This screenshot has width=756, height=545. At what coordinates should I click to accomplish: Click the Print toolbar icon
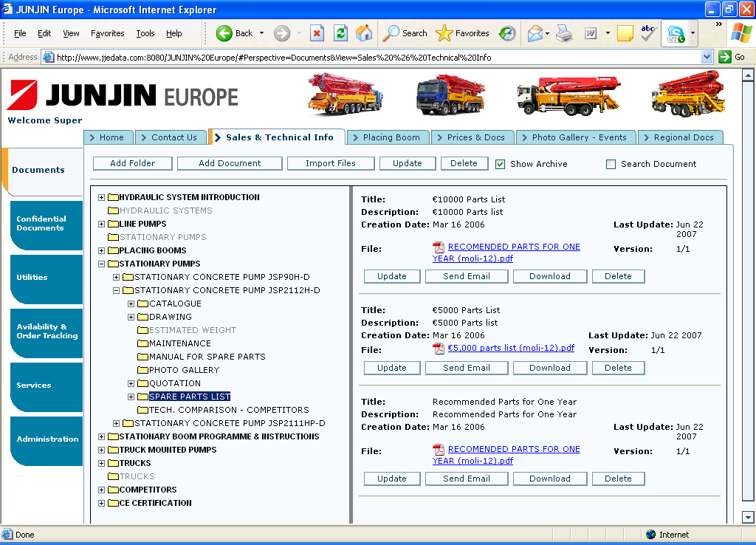(x=564, y=33)
